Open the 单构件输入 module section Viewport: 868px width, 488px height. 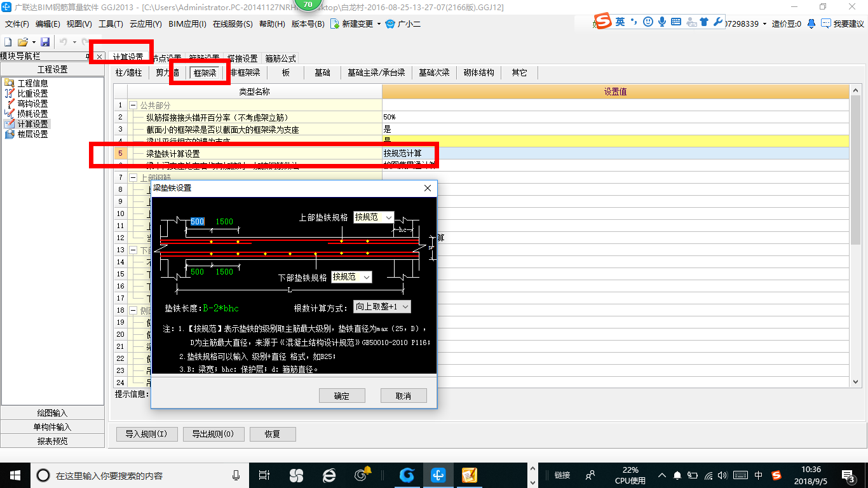pos(52,427)
